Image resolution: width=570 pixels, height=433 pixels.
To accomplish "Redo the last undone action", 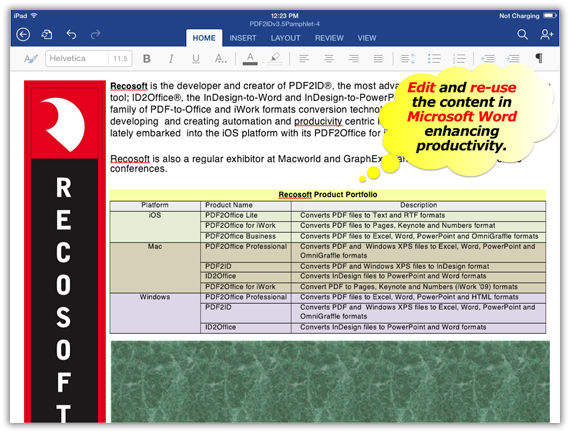I will (x=95, y=35).
